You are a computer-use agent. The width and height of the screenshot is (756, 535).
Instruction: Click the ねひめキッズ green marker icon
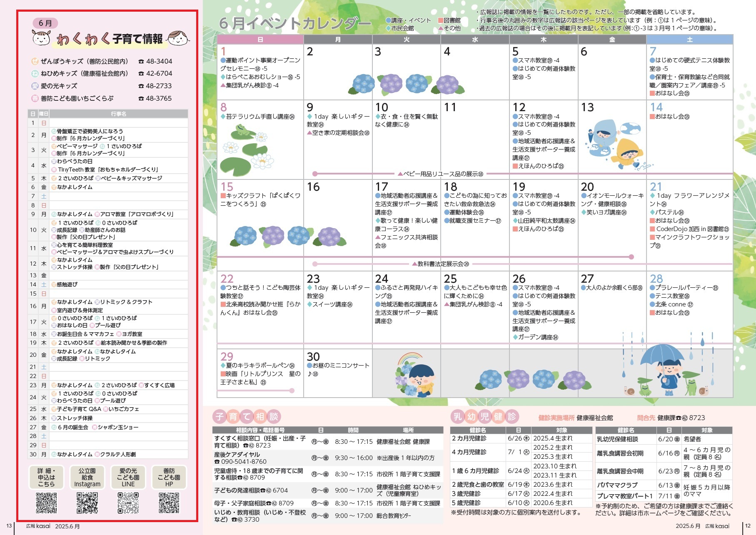click(x=35, y=74)
